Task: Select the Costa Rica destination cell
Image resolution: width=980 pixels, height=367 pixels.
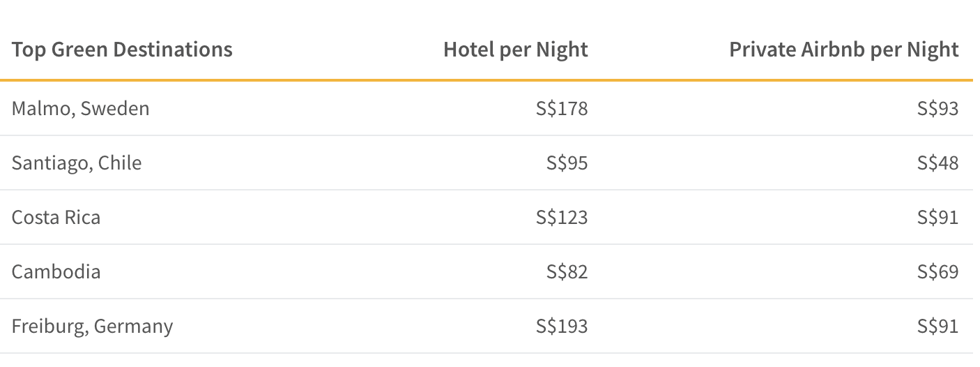Action: (x=56, y=218)
